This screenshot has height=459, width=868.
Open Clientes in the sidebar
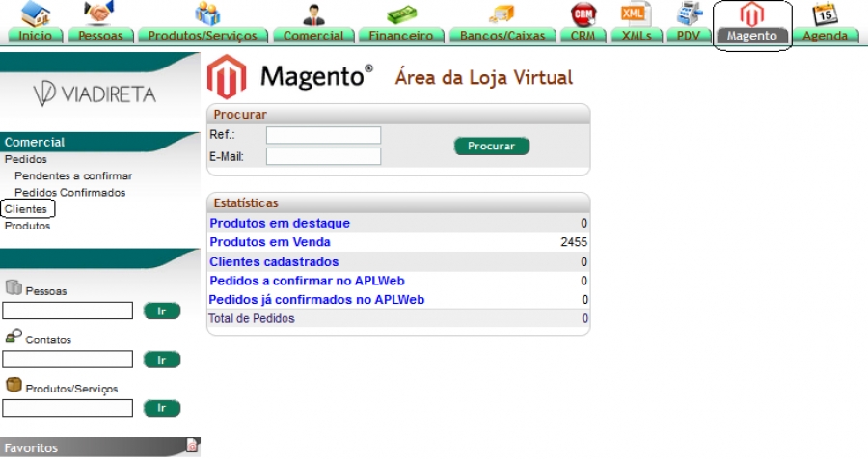(x=25, y=209)
